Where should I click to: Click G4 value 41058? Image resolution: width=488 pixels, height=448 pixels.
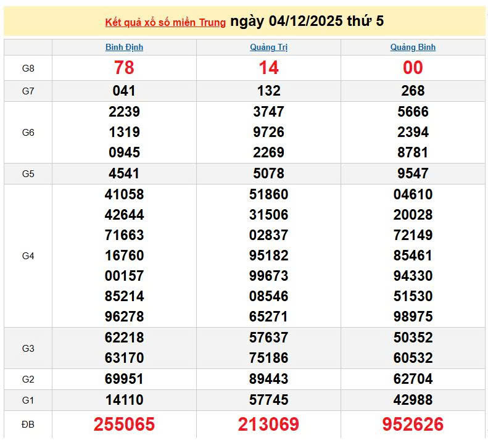coord(124,194)
